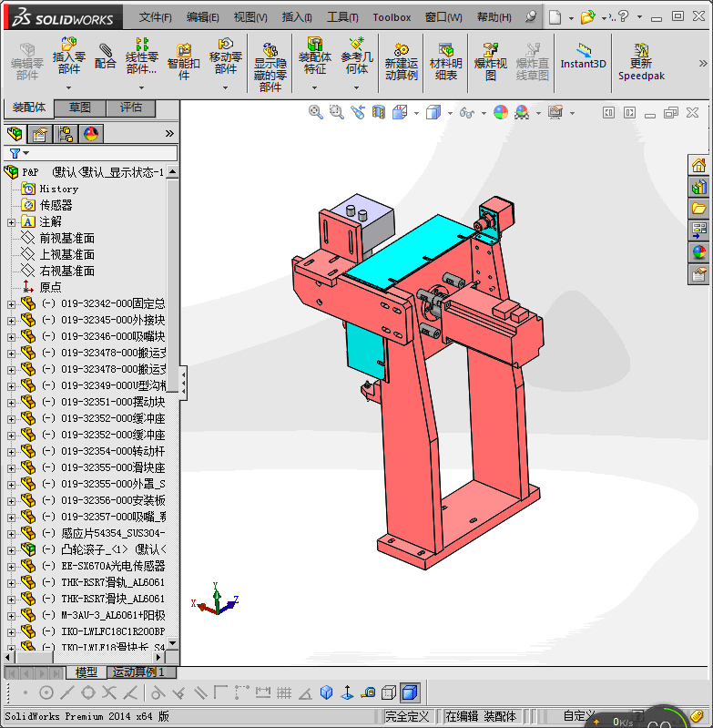Viewport: 713px width, 728px height.
Task: Expand more manager tabs double chevron
Action: (169, 134)
